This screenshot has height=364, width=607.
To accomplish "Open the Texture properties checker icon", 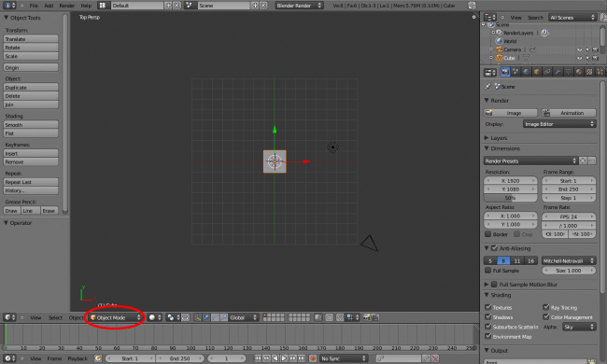I will pos(589,72).
